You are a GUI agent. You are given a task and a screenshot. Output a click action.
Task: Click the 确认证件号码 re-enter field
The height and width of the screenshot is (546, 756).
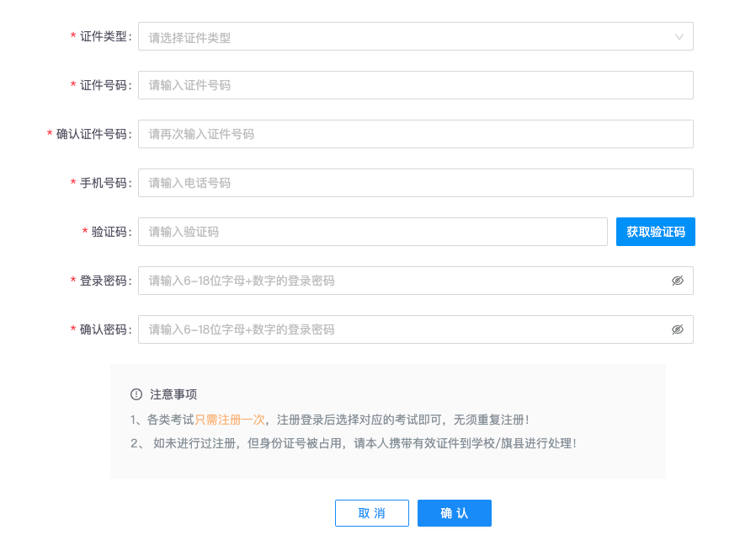pos(415,134)
